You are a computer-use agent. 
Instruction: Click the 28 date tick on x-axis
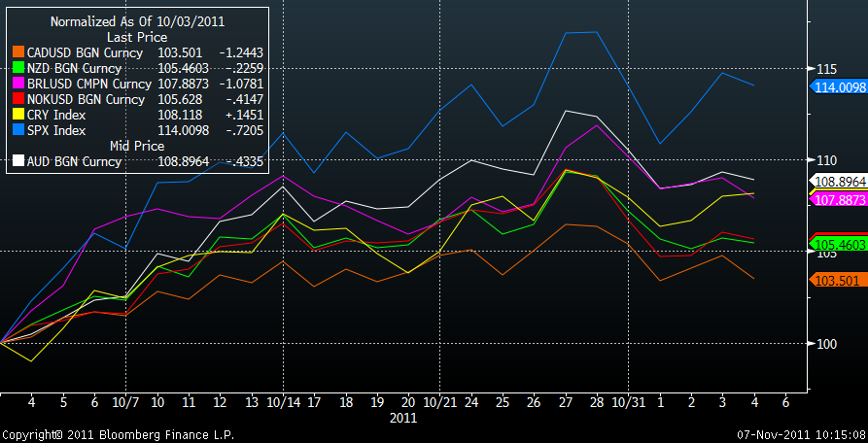597,401
